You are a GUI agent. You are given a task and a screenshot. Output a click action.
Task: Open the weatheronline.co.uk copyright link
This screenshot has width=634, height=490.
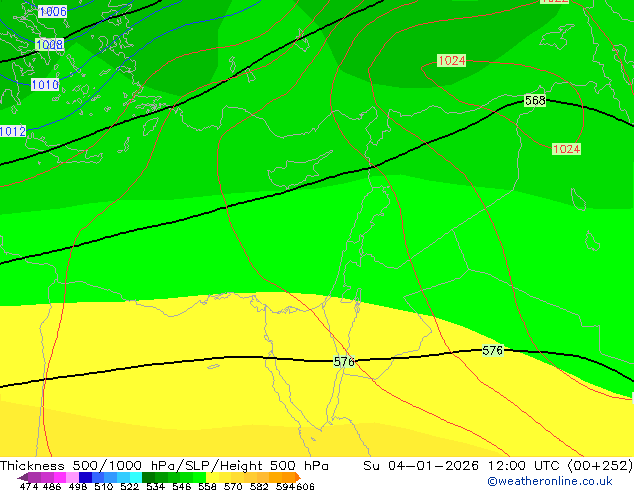coord(549,481)
